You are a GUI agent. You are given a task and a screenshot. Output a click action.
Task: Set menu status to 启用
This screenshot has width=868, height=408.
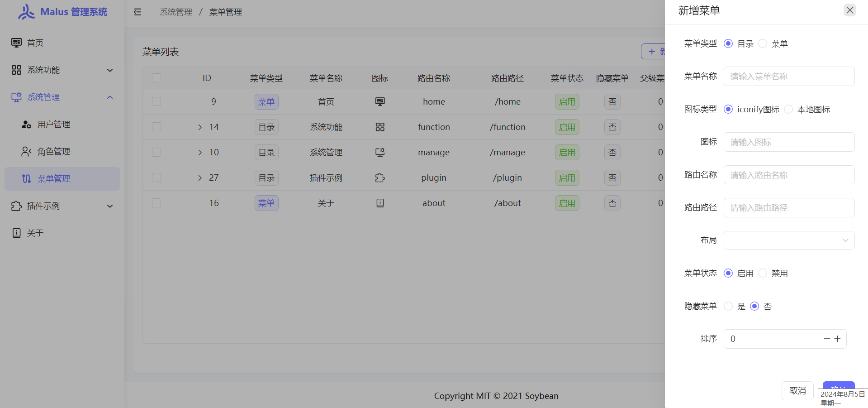tap(728, 273)
